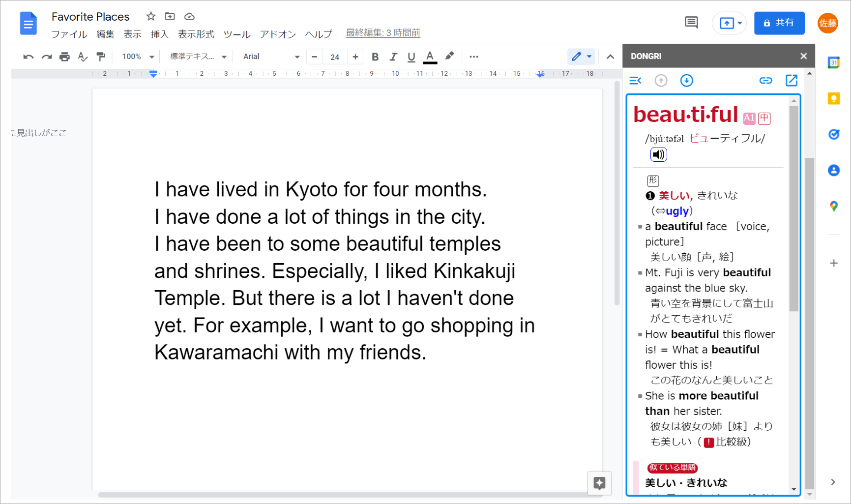Click the 中 level badge
Image resolution: width=851 pixels, height=504 pixels.
(x=764, y=119)
